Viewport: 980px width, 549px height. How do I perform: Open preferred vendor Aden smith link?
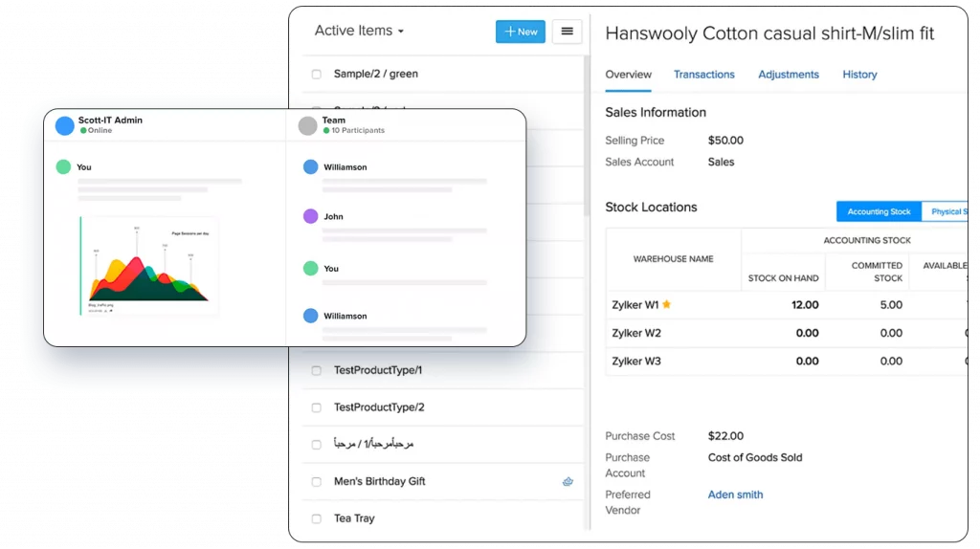(x=735, y=494)
